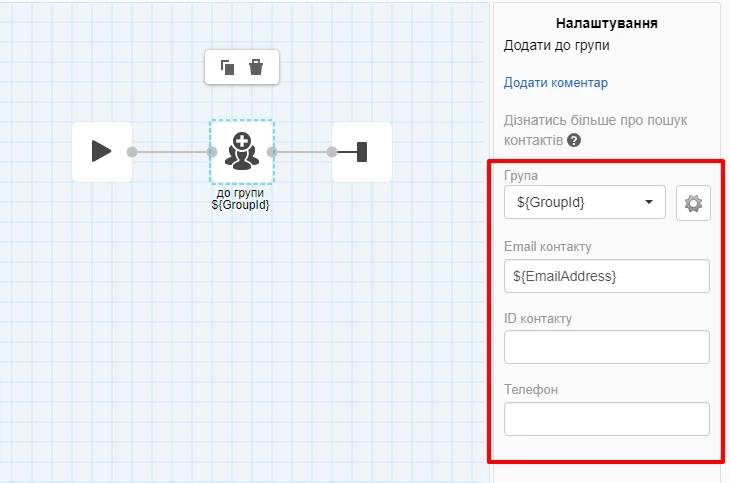Screen dimensions: 730x483
Task: Delete the selected block with trash icon
Action: click(x=256, y=68)
